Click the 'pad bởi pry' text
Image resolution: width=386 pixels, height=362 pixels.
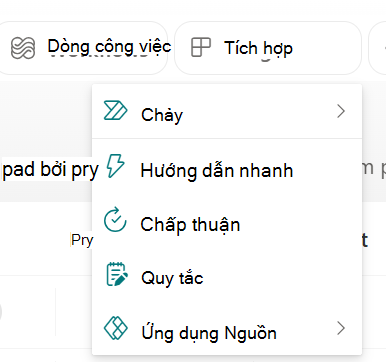click(x=50, y=170)
